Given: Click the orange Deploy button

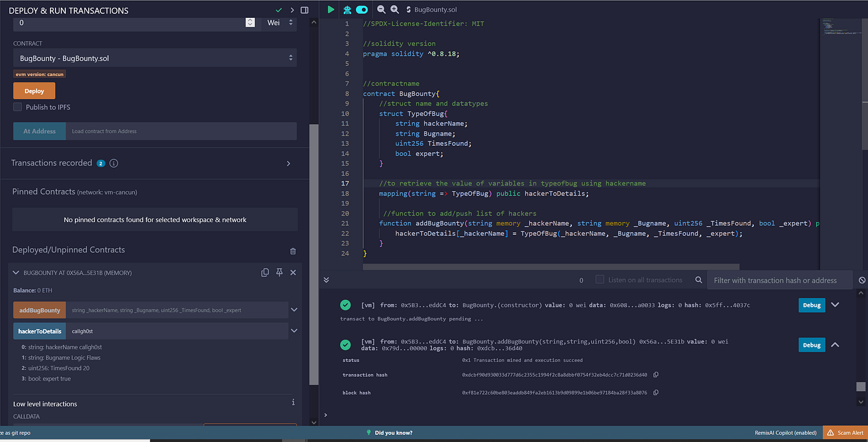Looking at the screenshot, I should coord(34,90).
